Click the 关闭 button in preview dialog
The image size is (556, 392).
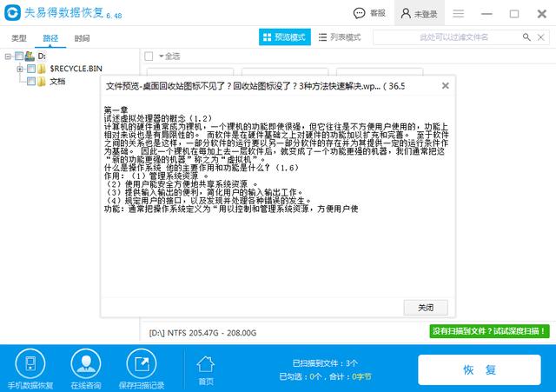click(426, 308)
